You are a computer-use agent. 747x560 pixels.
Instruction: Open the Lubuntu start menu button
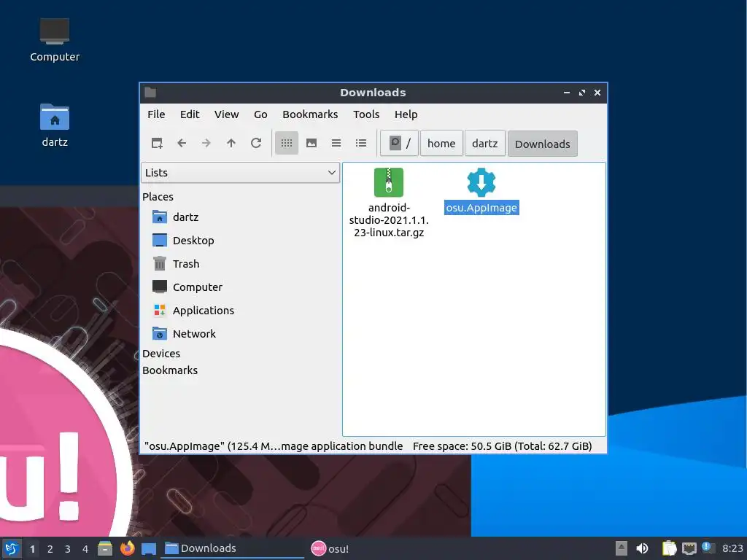click(12, 548)
